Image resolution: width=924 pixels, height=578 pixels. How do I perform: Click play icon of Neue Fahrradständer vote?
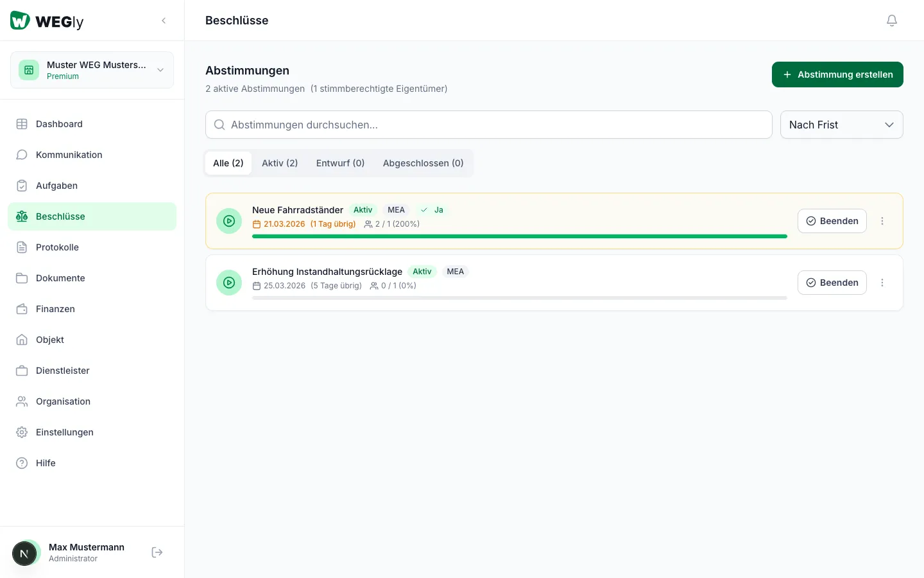229,221
